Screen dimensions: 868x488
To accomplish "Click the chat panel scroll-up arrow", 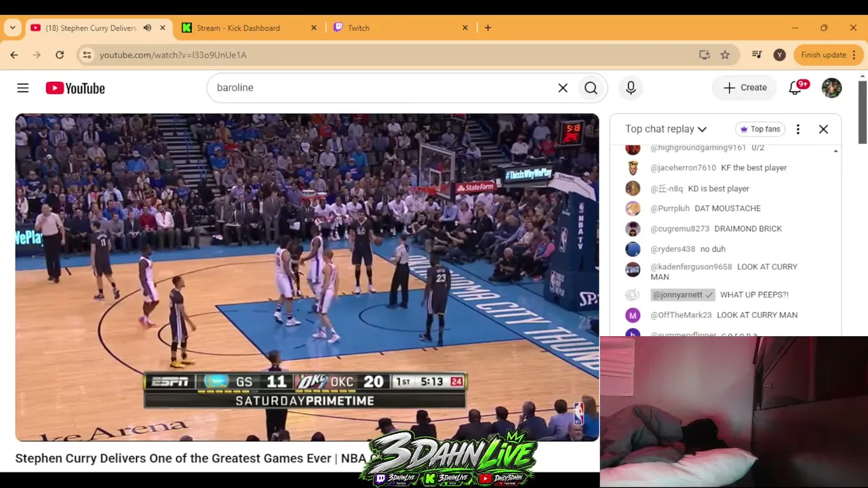I will point(835,150).
